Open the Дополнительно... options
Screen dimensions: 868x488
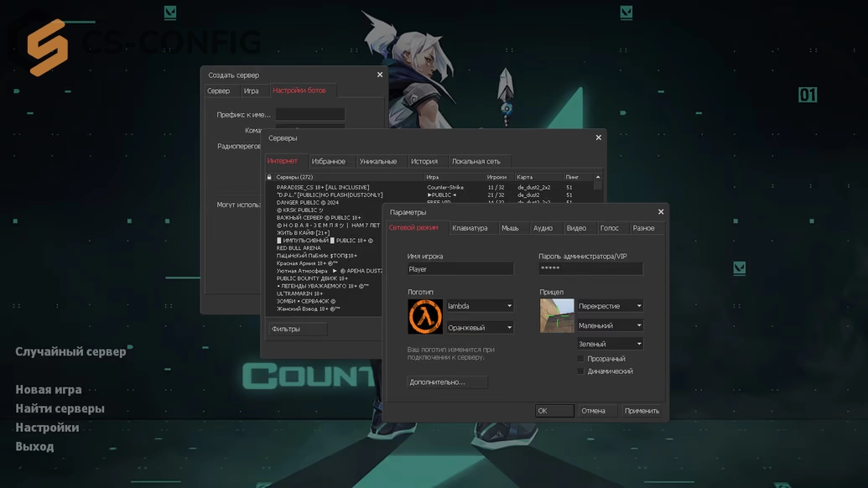(447, 382)
